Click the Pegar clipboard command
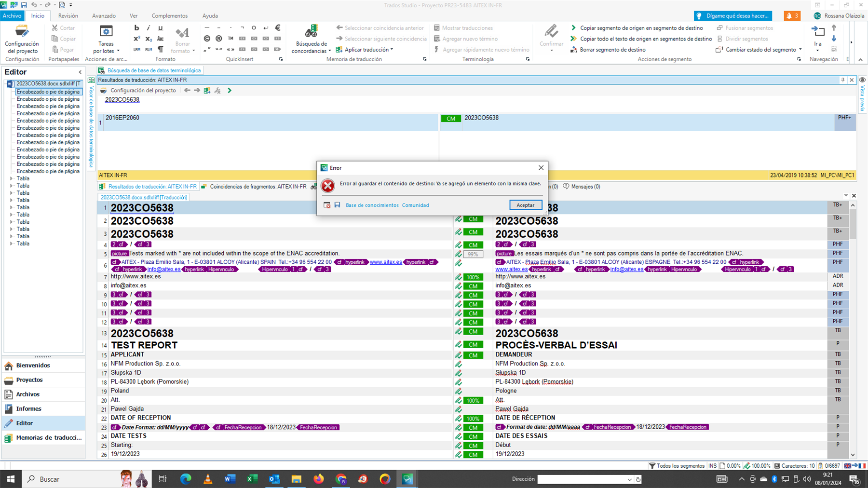Viewport: 868px width, 488px height. click(63, 49)
